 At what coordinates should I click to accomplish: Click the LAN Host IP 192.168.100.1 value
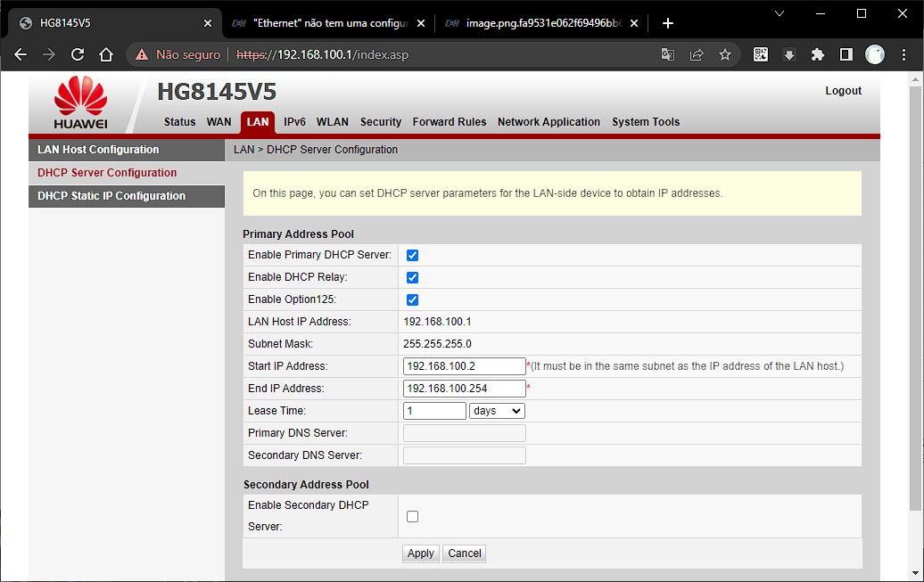pyautogui.click(x=437, y=322)
